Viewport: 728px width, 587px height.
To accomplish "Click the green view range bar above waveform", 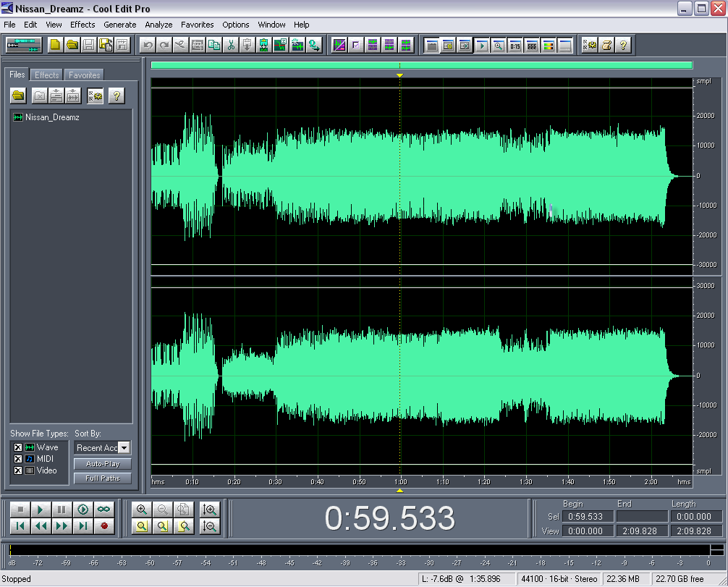I will click(422, 65).
